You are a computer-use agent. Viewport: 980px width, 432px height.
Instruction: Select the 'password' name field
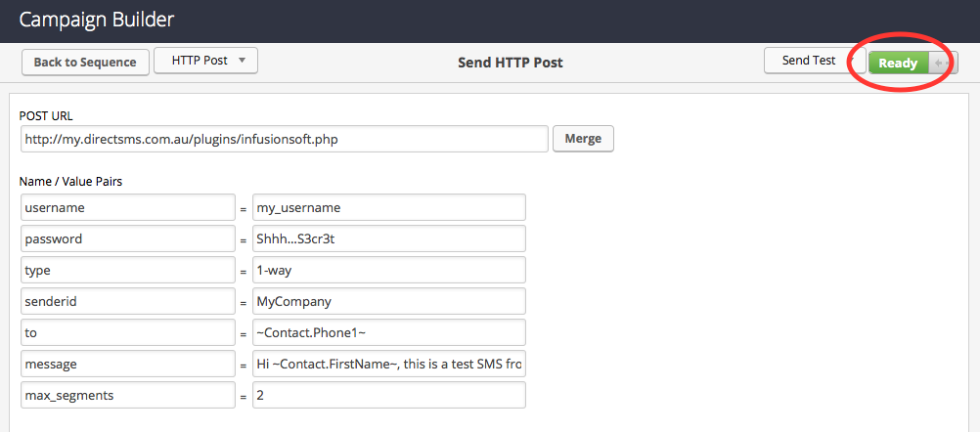pos(128,239)
